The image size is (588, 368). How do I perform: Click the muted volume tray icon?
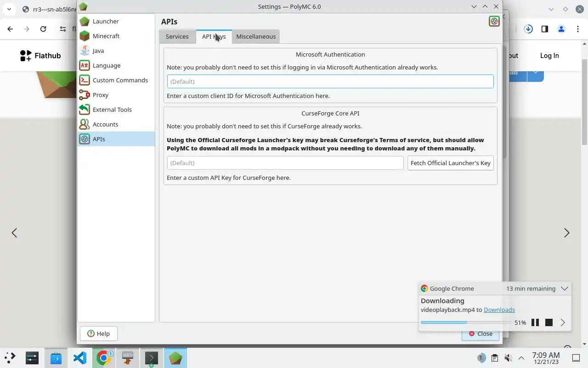click(508, 358)
